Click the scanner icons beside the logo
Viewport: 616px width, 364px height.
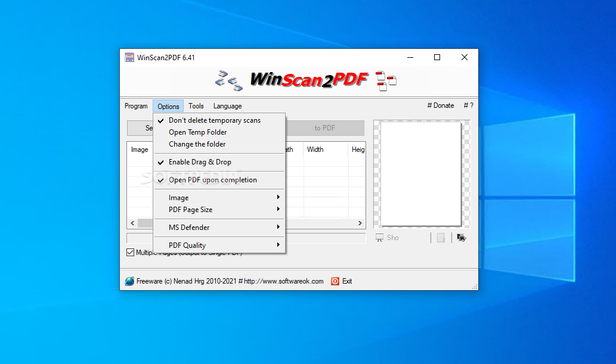point(228,80)
